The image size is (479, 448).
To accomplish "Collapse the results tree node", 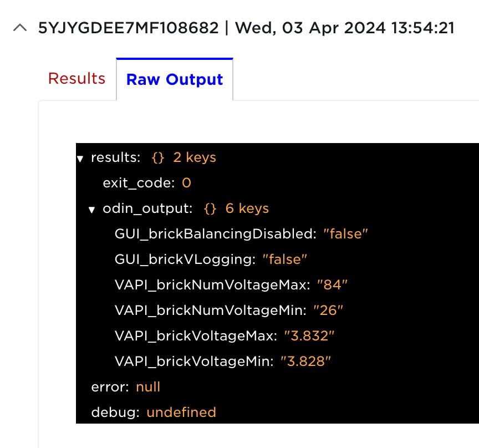I will coord(80,159).
